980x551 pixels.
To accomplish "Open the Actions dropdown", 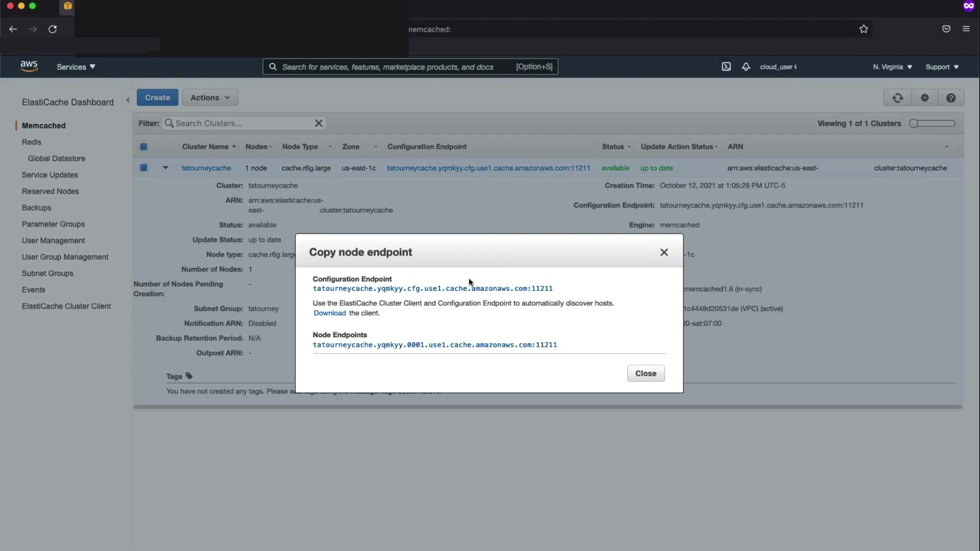I will [210, 97].
